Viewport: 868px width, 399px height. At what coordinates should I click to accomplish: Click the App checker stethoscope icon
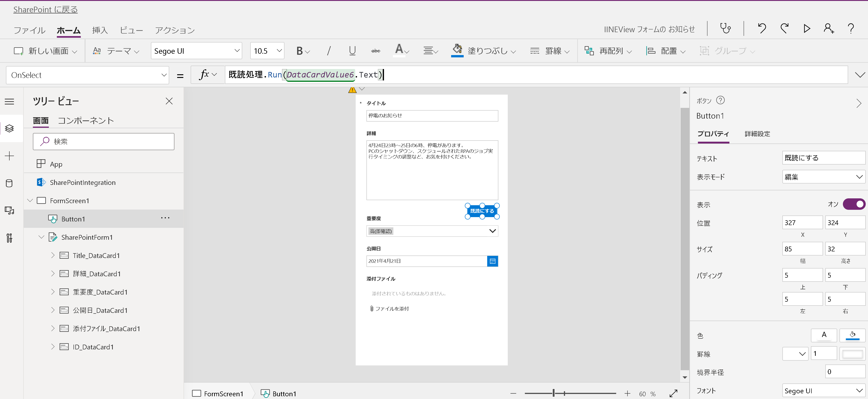point(725,28)
